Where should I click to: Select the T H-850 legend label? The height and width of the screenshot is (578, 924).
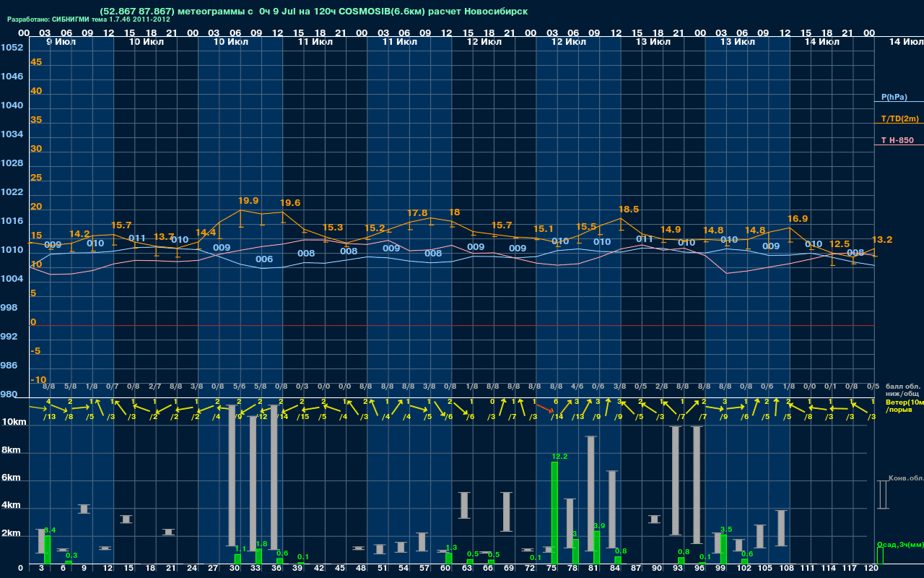(x=897, y=140)
